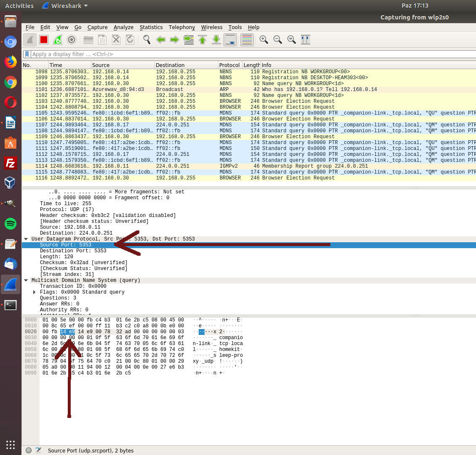Click the expert information circle in status bar

tap(29, 450)
